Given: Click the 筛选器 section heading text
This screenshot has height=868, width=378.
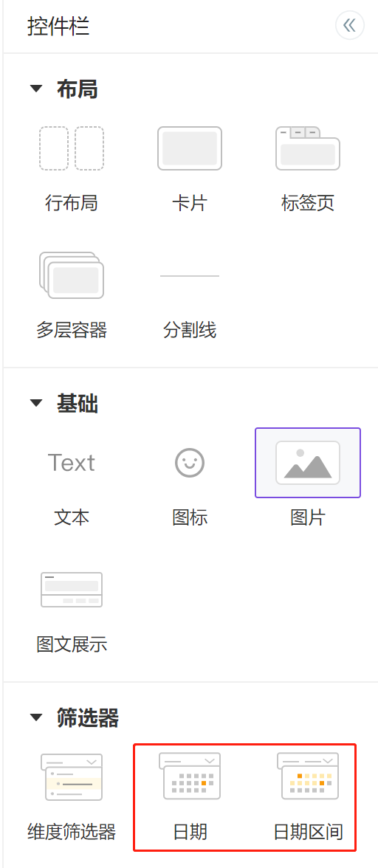Looking at the screenshot, I should (x=87, y=719).
